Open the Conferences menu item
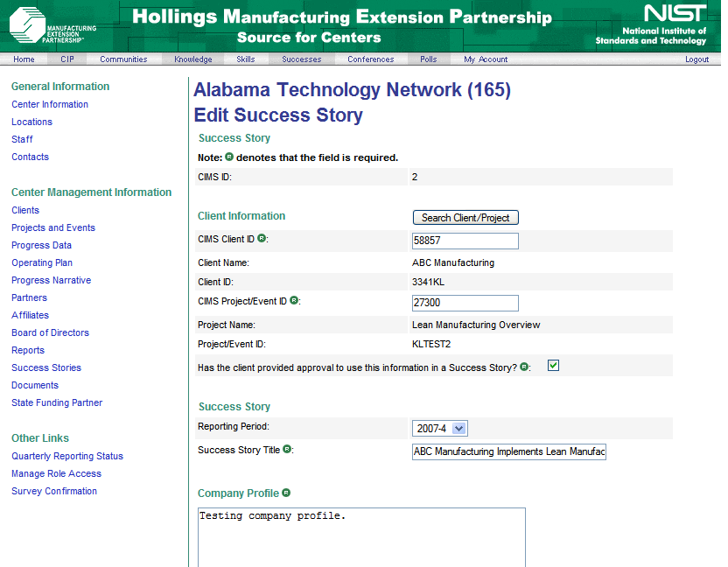The image size is (728, 567). (370, 59)
